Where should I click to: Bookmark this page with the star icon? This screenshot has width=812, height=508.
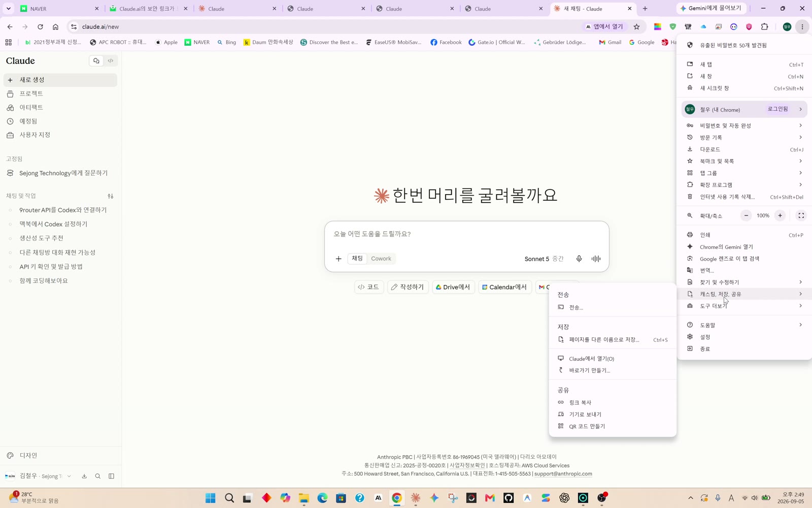point(637,27)
